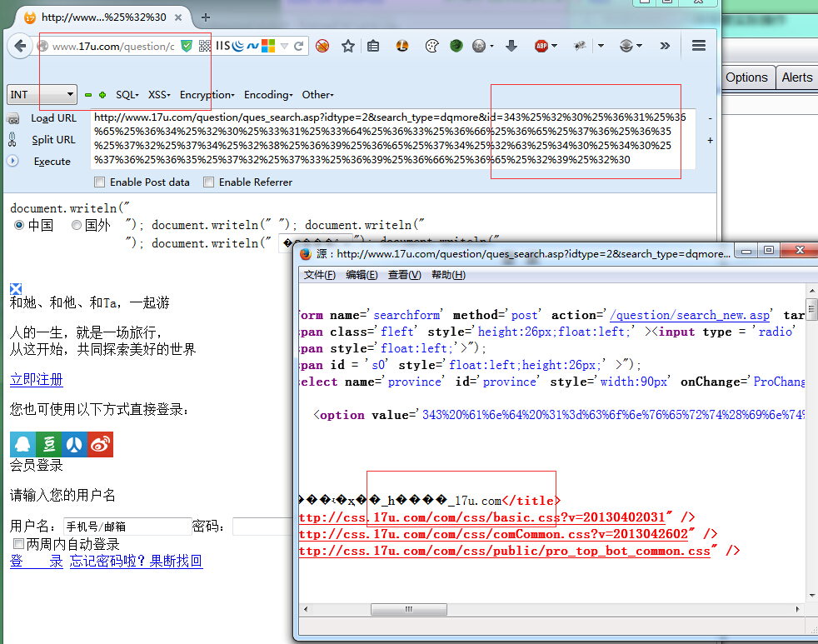The image size is (818, 644).
Task: Open a new tab with the plus button
Action: point(206,17)
